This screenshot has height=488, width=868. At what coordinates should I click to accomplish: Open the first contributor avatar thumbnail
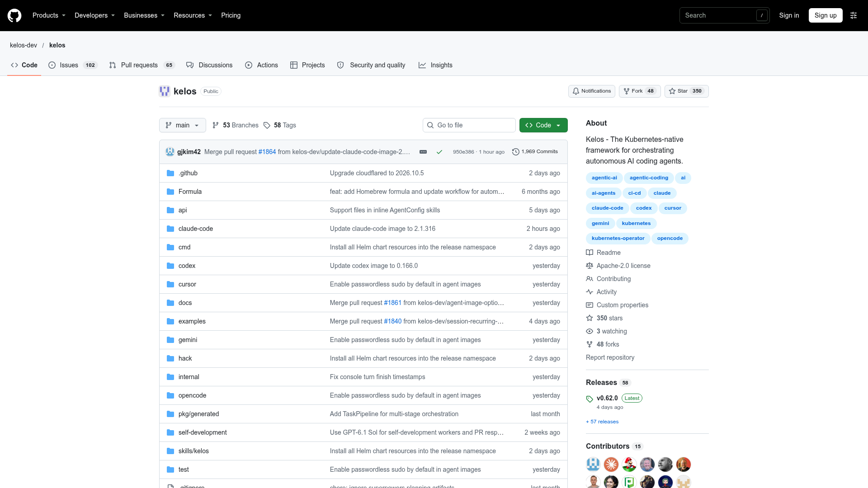(593, 464)
